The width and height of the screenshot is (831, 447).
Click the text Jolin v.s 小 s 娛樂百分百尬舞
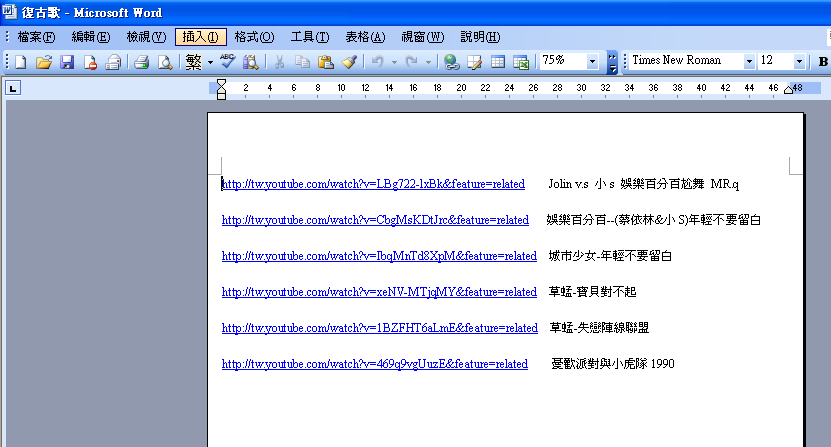(x=626, y=184)
